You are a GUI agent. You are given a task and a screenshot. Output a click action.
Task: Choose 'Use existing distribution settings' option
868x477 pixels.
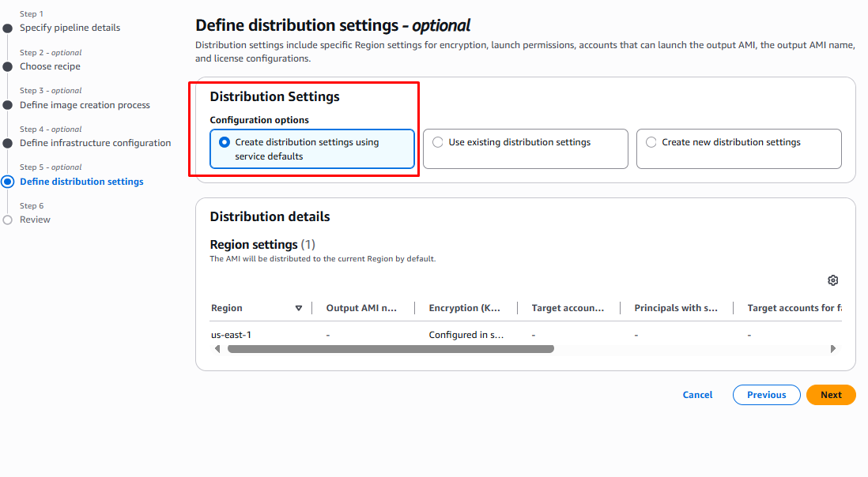click(x=438, y=143)
